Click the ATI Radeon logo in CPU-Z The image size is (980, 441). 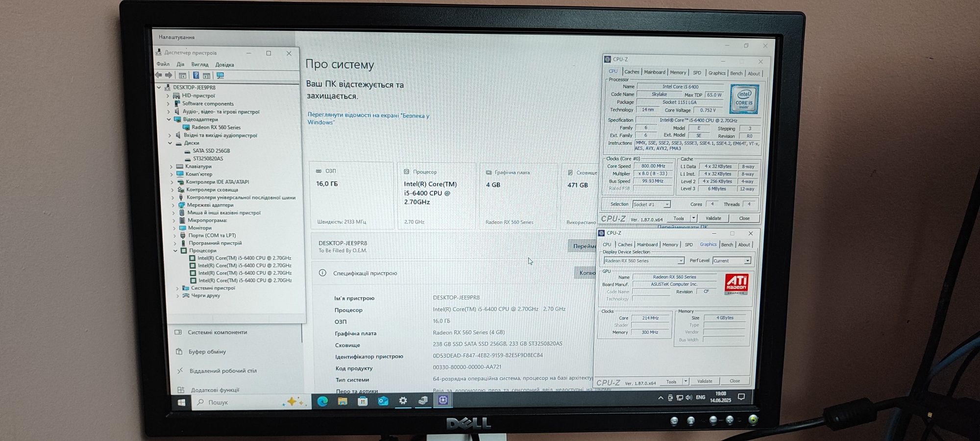pyautogui.click(x=736, y=284)
